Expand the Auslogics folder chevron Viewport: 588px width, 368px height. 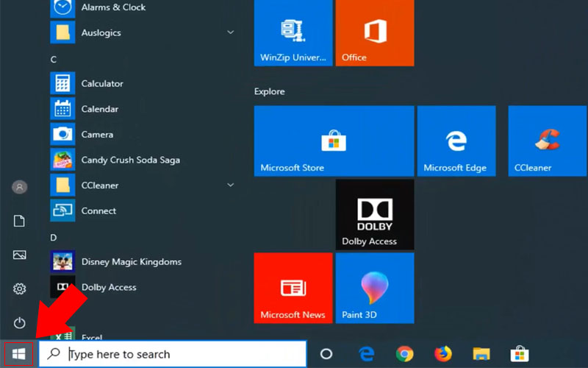coord(231,32)
